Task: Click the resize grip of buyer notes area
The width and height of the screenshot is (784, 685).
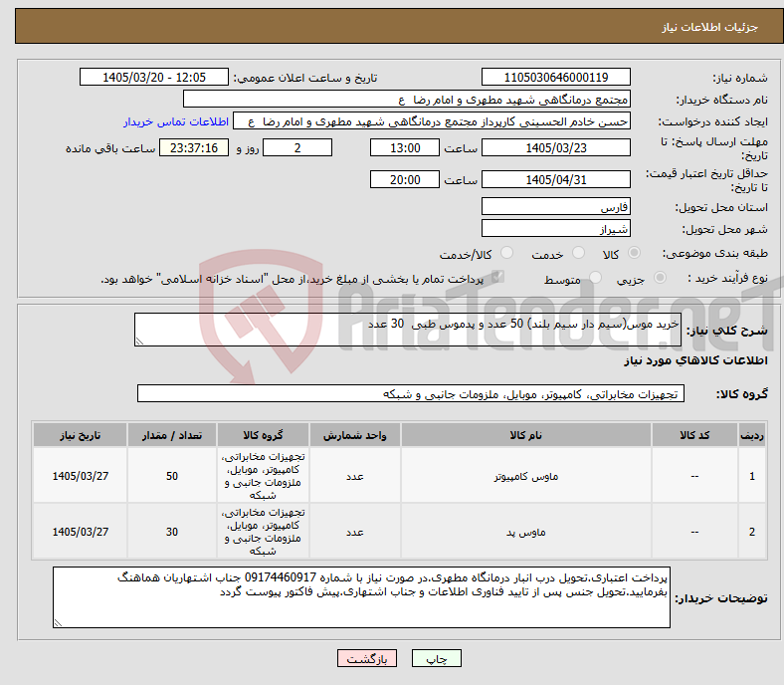Action: [58, 623]
